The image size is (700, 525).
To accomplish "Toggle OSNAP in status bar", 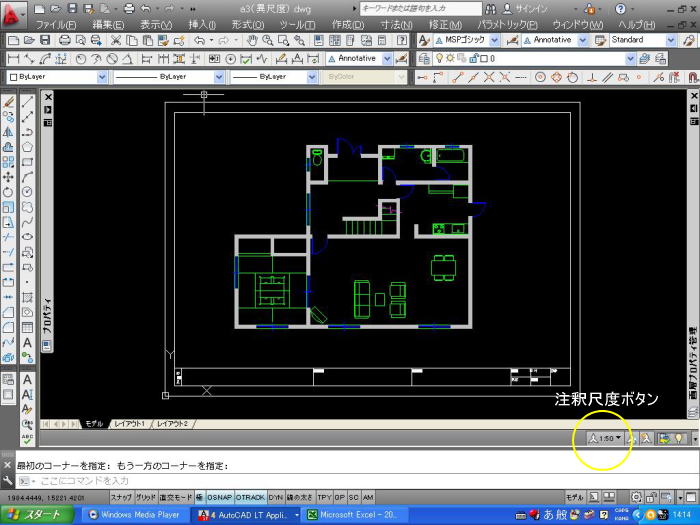I will pyautogui.click(x=219, y=497).
